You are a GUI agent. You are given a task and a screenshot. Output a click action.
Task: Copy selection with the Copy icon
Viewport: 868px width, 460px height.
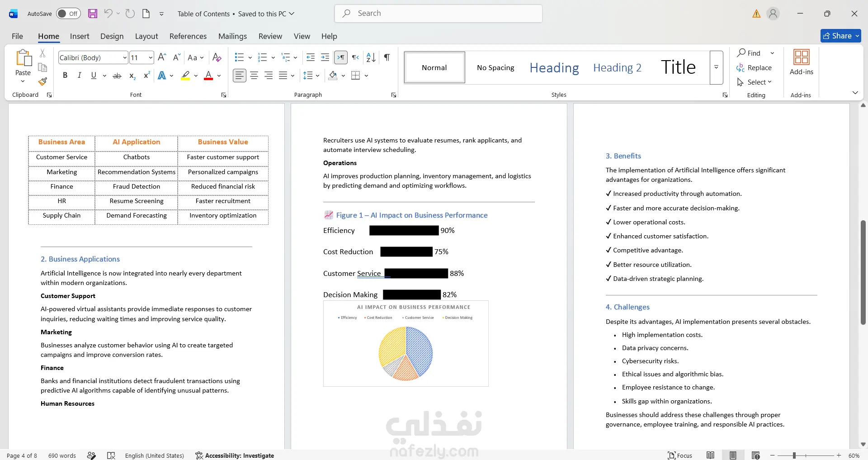[x=42, y=67]
